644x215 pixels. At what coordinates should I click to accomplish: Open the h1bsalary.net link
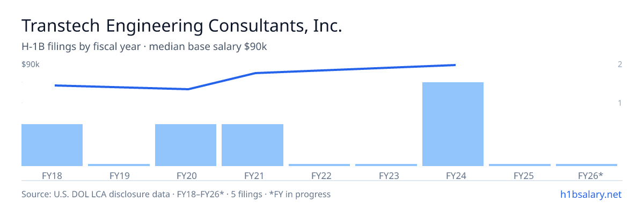[x=590, y=194]
